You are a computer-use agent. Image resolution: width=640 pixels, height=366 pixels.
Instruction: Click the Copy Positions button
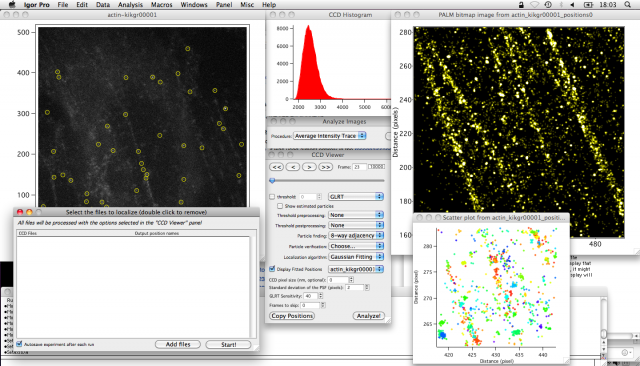[x=292, y=316]
